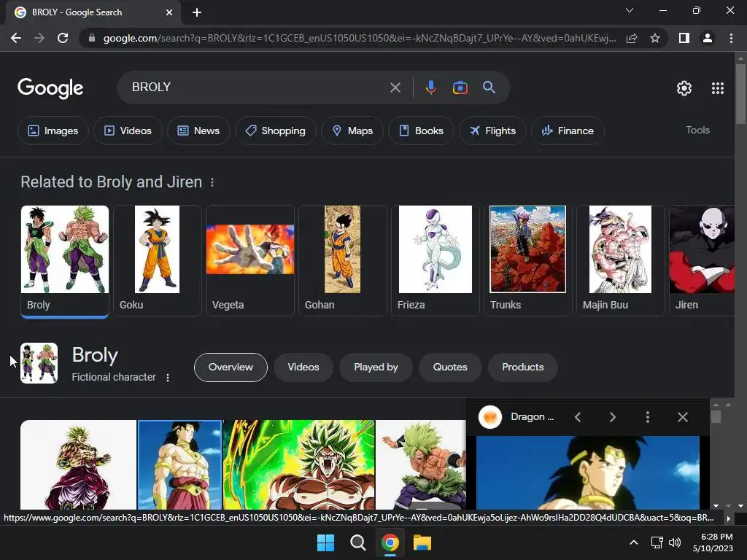
Task: Open the Chrome profile menu
Action: point(708,38)
